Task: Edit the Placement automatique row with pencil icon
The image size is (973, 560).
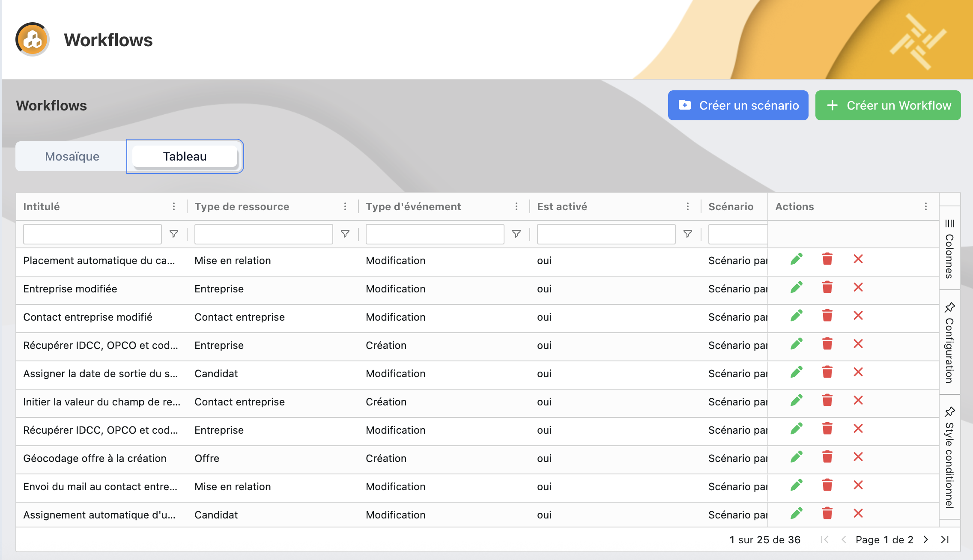Action: 796,259
